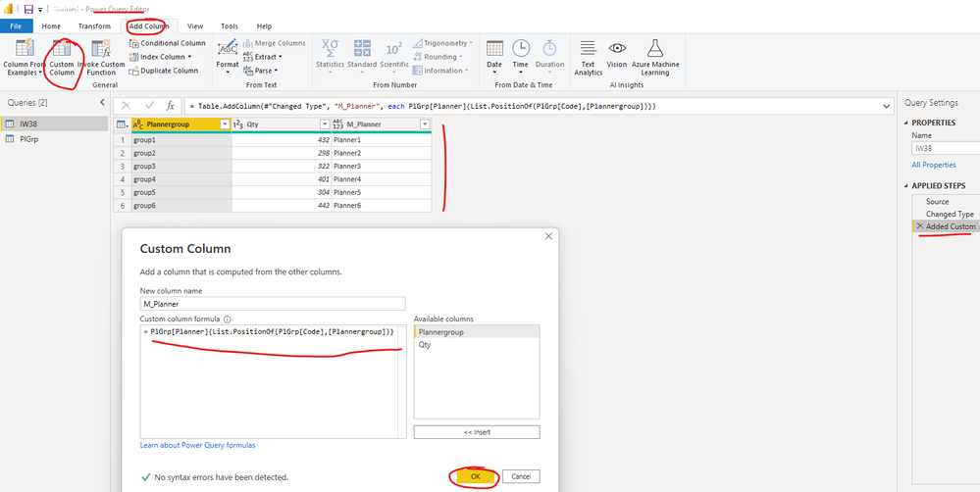Open the File menu
The height and width of the screenshot is (492, 980).
click(16, 26)
